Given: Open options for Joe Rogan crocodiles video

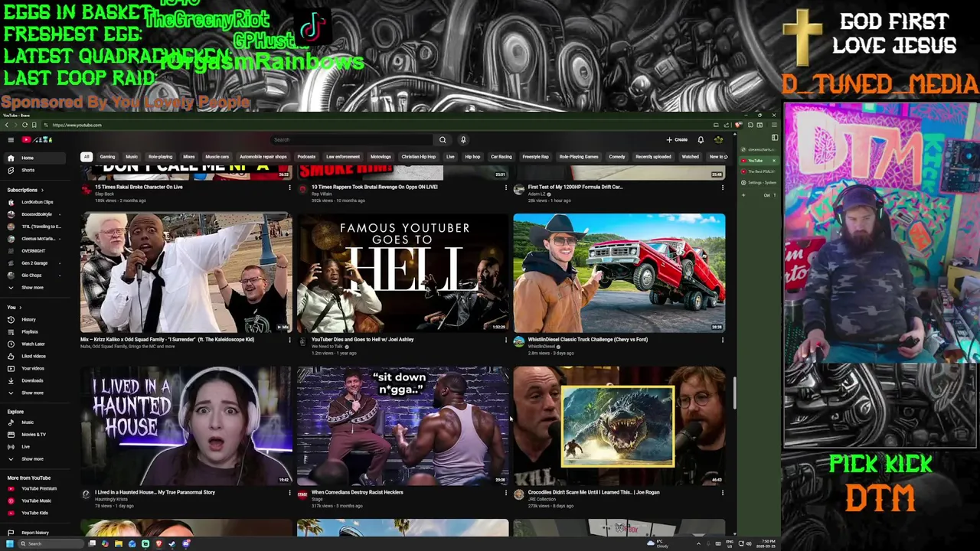Looking at the screenshot, I should [722, 493].
